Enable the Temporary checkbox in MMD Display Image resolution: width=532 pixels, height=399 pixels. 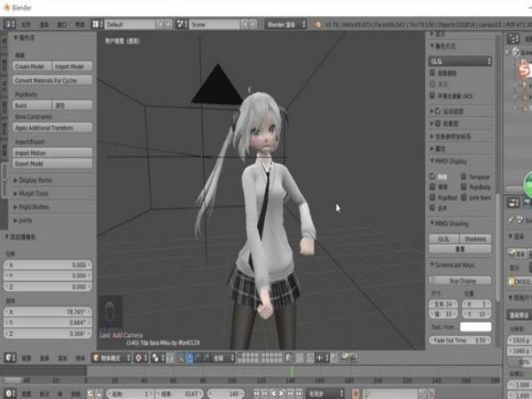464,176
